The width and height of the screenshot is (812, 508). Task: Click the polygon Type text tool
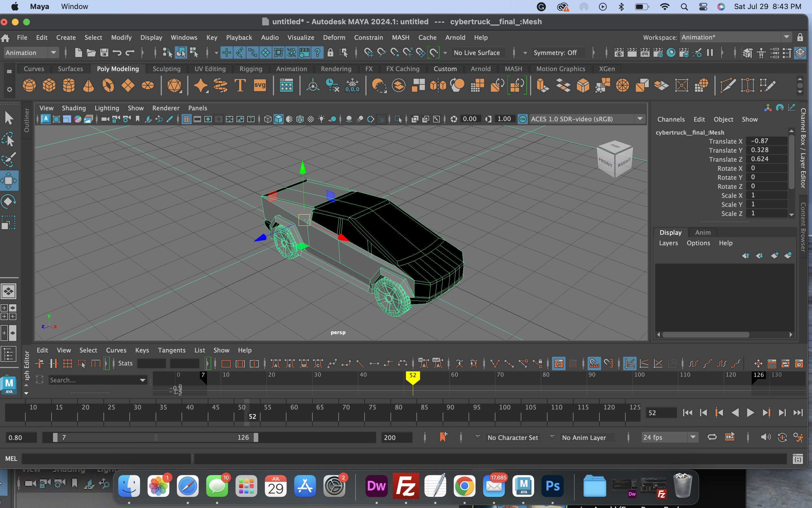pyautogui.click(x=240, y=85)
